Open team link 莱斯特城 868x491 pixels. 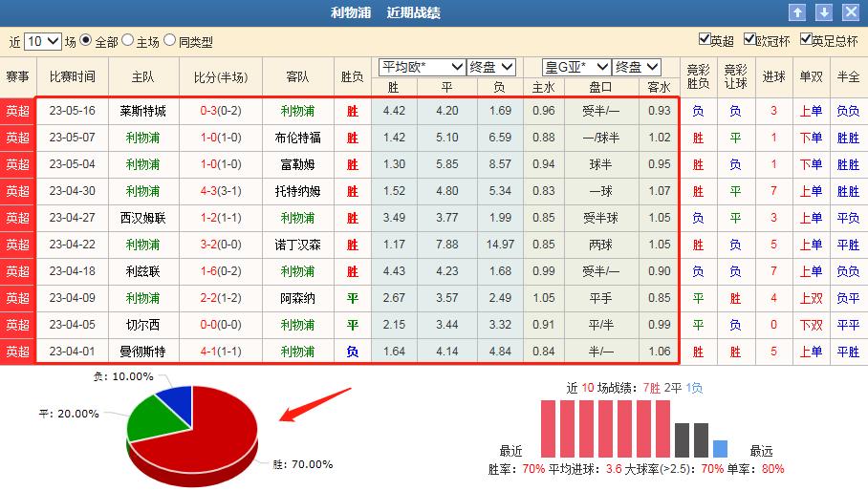[142, 111]
